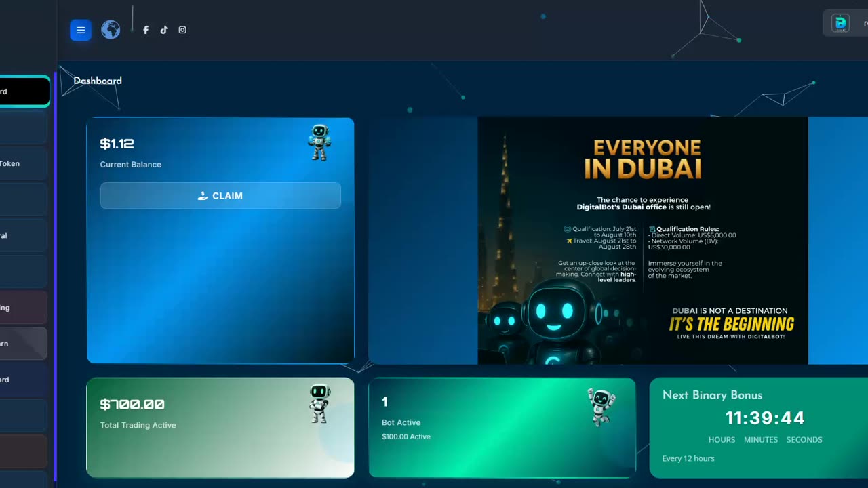Open the sidebar item ending in 'ing'
This screenshot has height=488, width=868.
(24, 308)
